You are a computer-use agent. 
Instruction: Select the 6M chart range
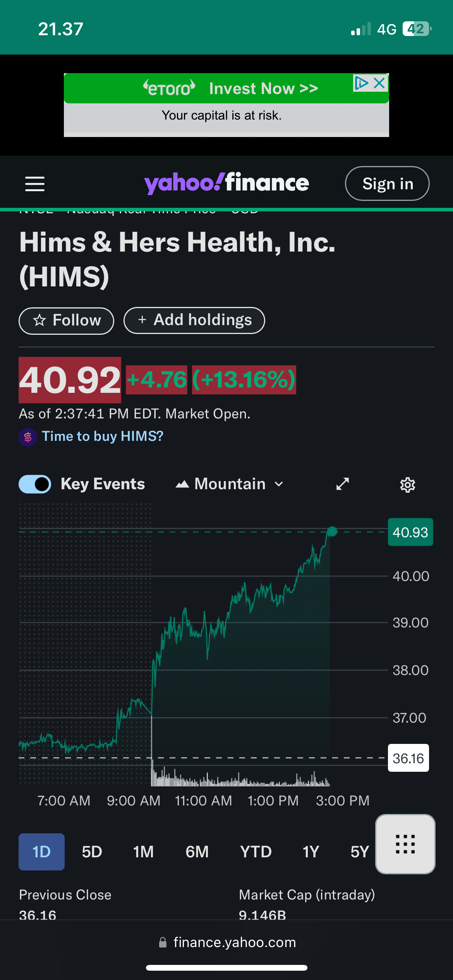197,852
